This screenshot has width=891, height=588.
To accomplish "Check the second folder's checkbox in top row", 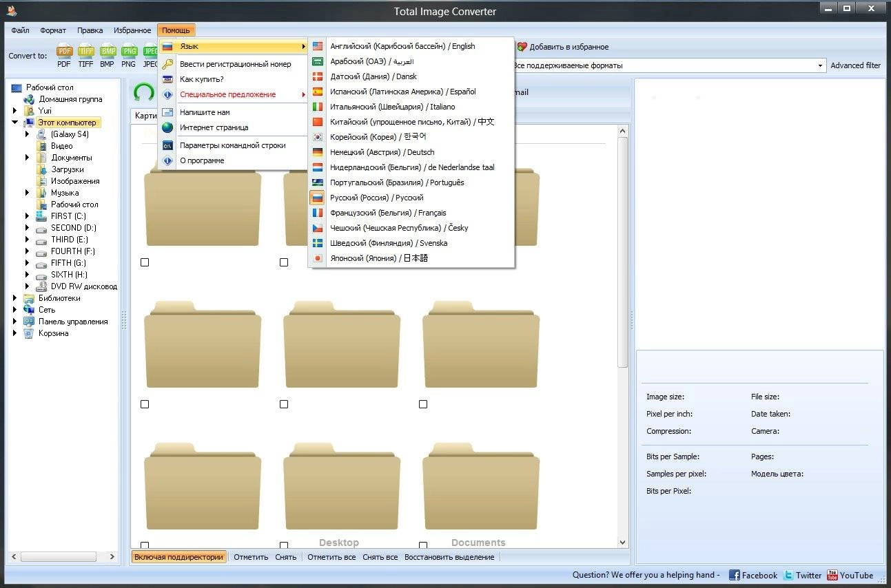I will coord(284,262).
